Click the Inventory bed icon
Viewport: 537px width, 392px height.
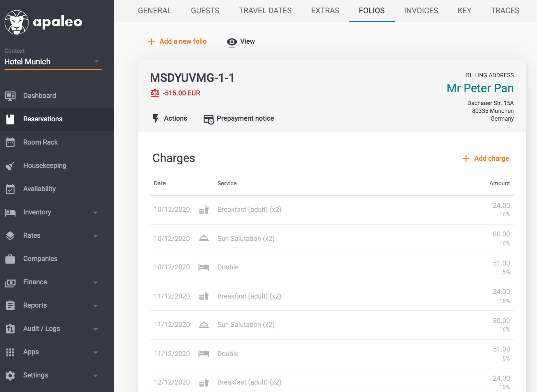coord(10,212)
